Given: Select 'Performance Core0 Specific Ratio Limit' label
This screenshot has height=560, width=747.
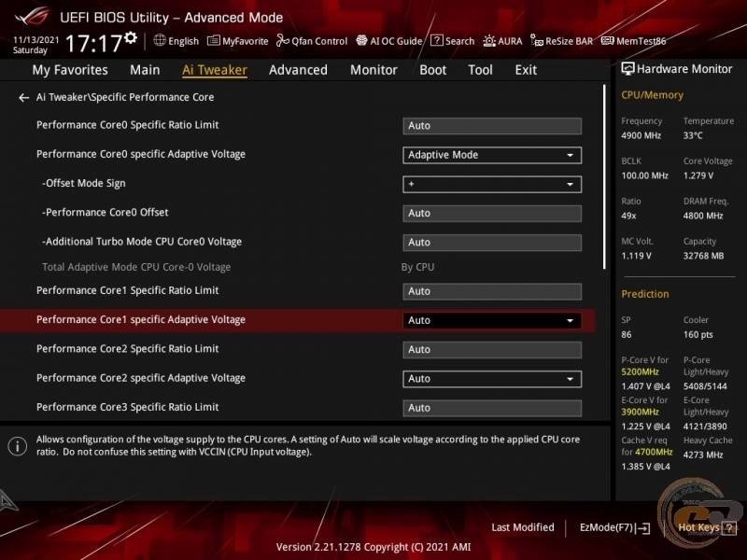Looking at the screenshot, I should click(128, 125).
